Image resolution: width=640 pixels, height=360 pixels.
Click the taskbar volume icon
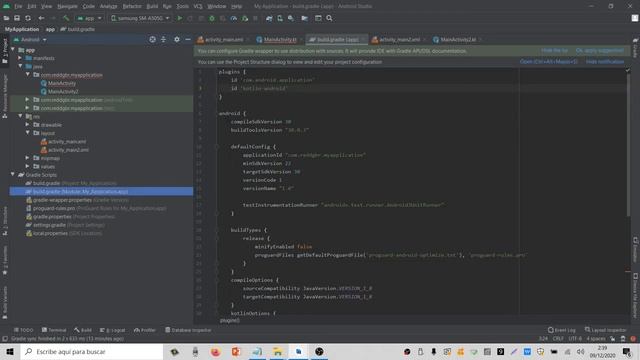point(580,351)
